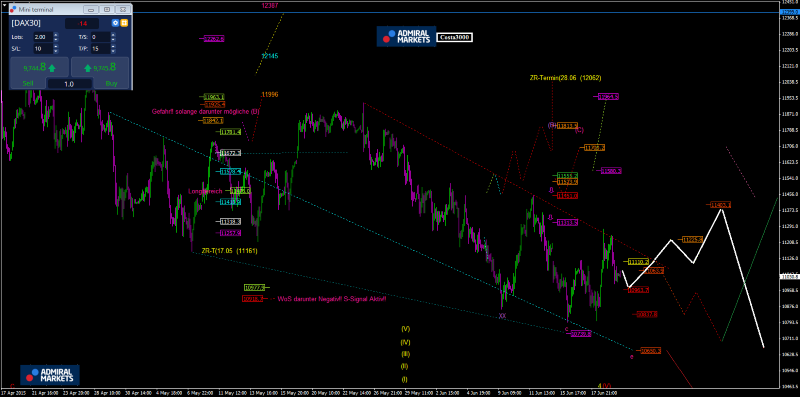Click the magenta 12387 price label
Screen dimensions: 800x397
[269, 5]
